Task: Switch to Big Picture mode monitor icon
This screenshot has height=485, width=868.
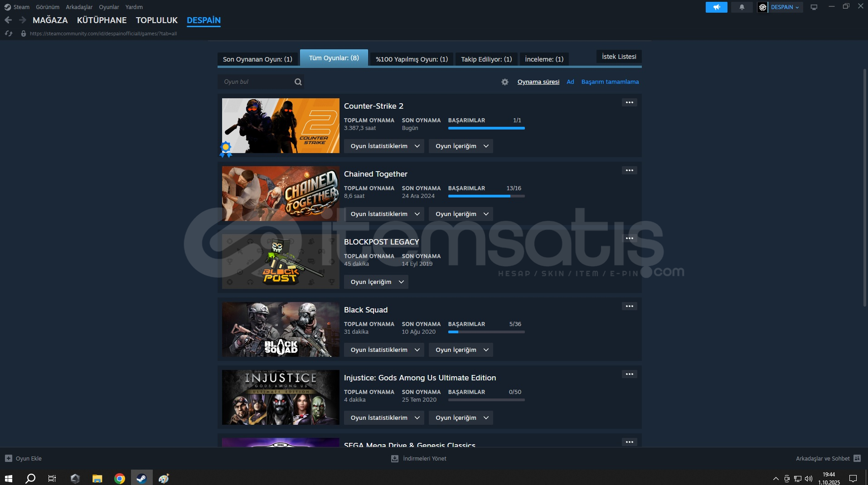Action: pyautogui.click(x=814, y=7)
